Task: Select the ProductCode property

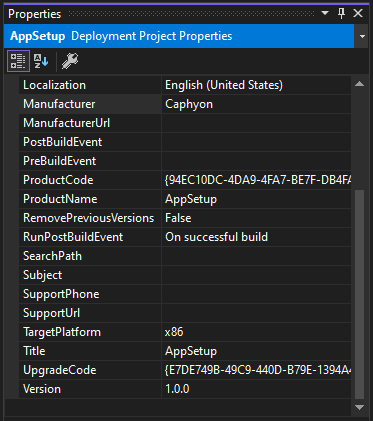Action: [x=90, y=180]
